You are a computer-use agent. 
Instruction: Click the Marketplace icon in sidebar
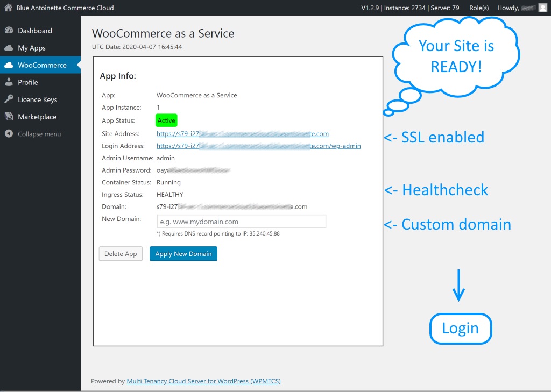tap(9, 117)
